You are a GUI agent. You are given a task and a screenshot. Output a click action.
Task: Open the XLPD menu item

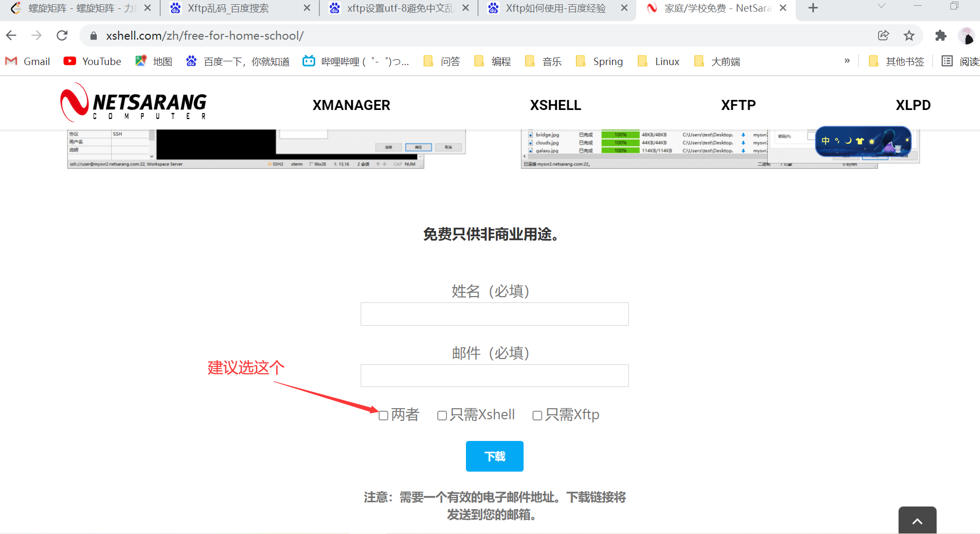pos(913,105)
